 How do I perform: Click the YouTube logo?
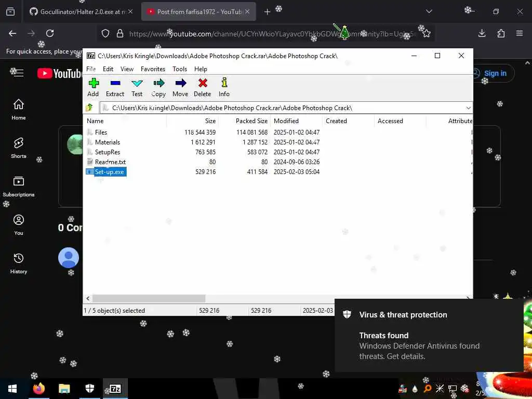click(60, 73)
